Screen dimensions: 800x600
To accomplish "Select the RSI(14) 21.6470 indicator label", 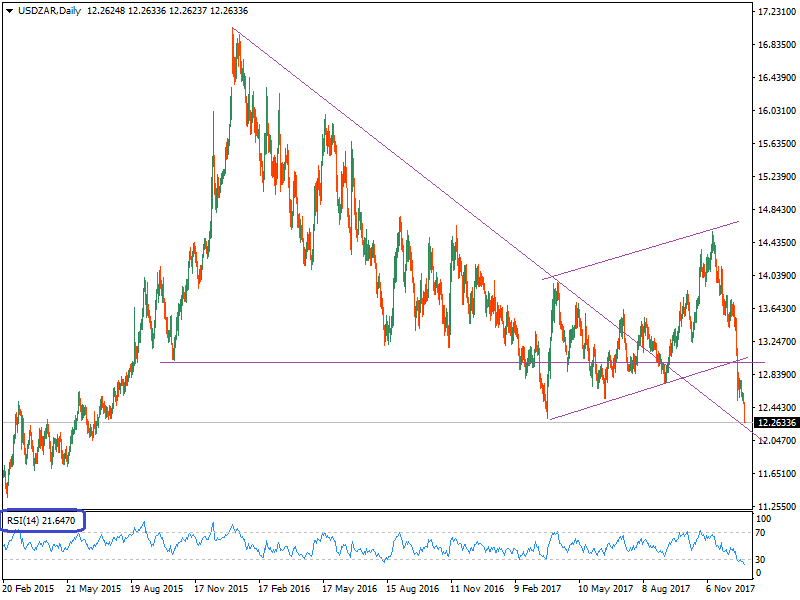I will pyautogui.click(x=40, y=521).
